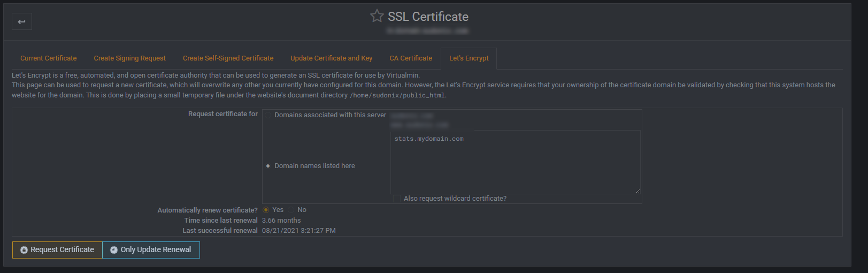This screenshot has width=868, height=273.
Task: Click the SSL Certificate page heading
Action: (x=428, y=17)
